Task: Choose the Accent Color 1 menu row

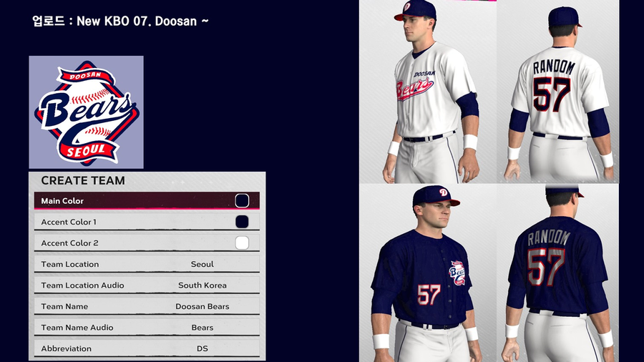Action: pos(147,222)
